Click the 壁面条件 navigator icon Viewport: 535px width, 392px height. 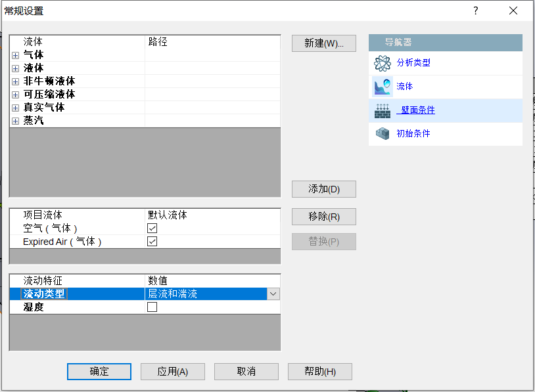[x=383, y=109]
